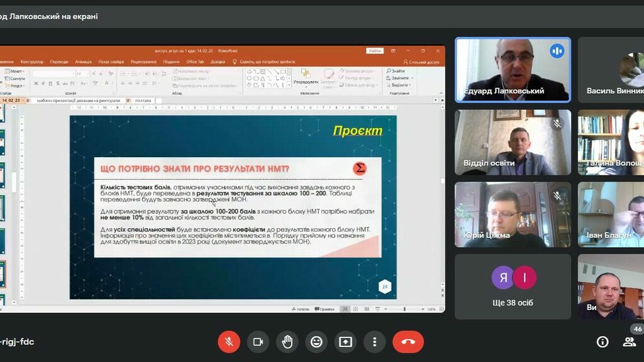Show the participants list icon
644x362 pixels.
[629, 342]
